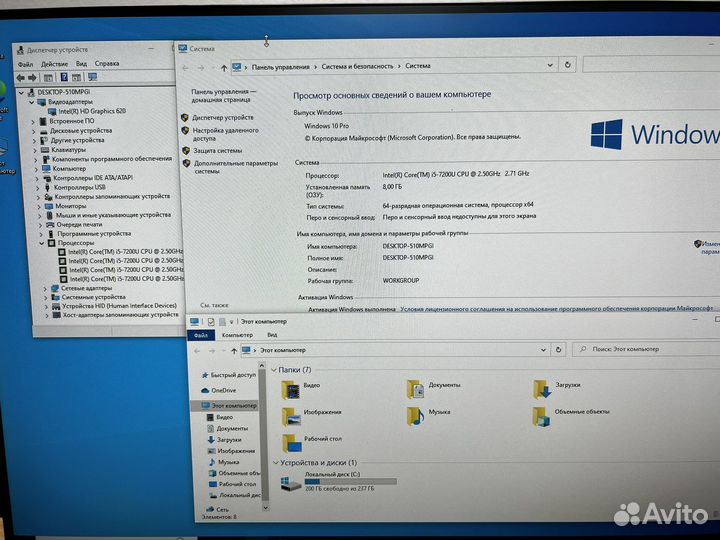Viewport: 720px width, 540px height.
Task: Click search field in Система window
Action: pos(651,64)
